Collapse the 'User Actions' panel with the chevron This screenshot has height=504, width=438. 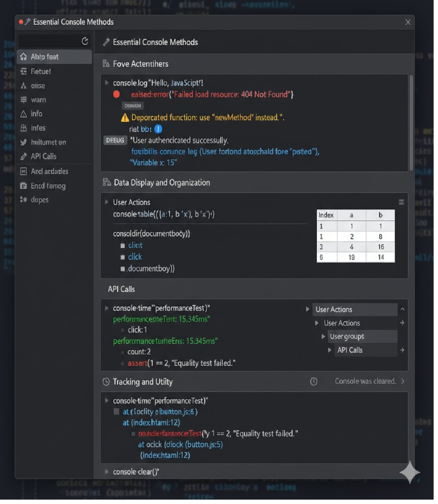pyautogui.click(x=402, y=309)
